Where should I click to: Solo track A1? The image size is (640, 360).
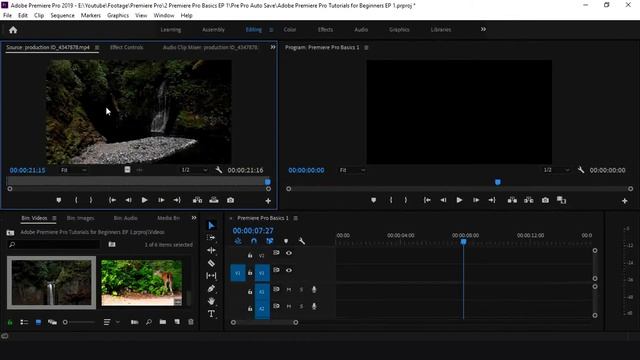pyautogui.click(x=301, y=289)
